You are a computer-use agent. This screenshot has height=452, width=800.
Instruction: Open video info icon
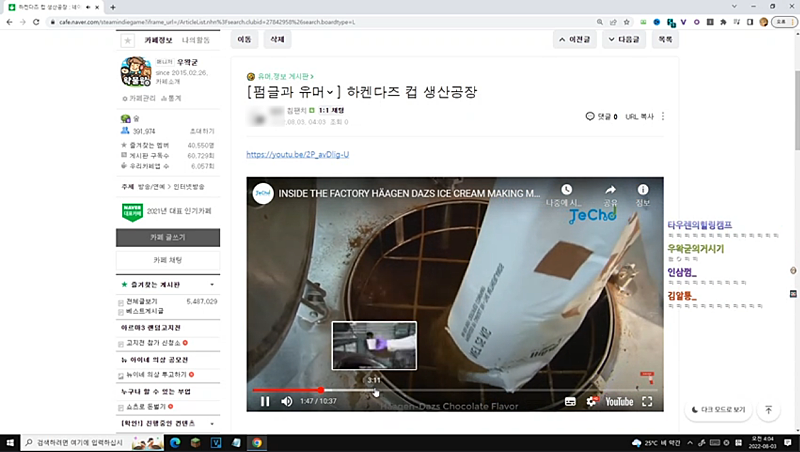point(643,190)
